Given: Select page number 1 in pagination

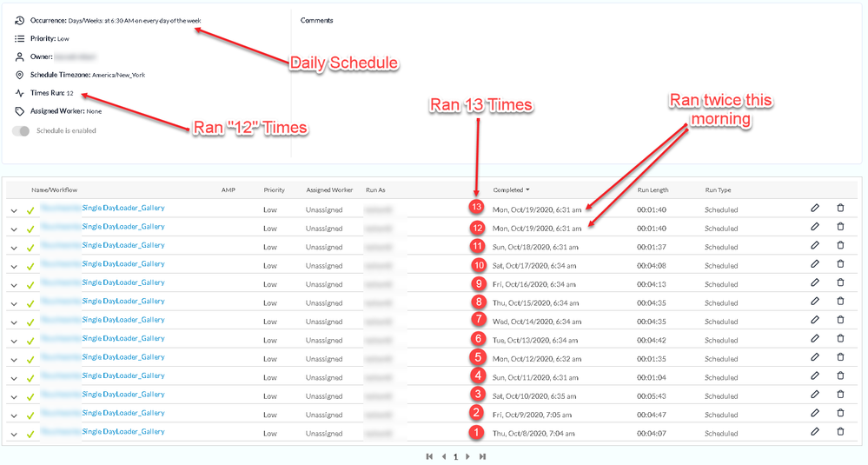Looking at the screenshot, I should pyautogui.click(x=455, y=457).
